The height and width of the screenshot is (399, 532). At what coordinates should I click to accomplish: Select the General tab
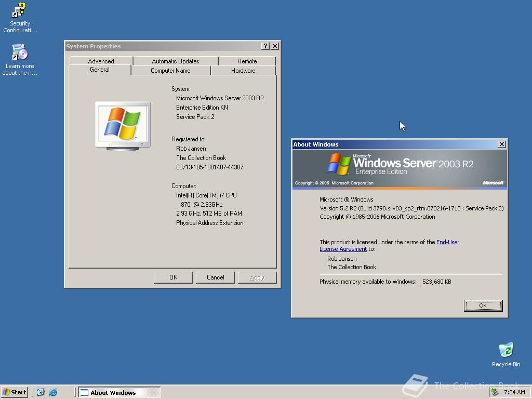coord(100,70)
